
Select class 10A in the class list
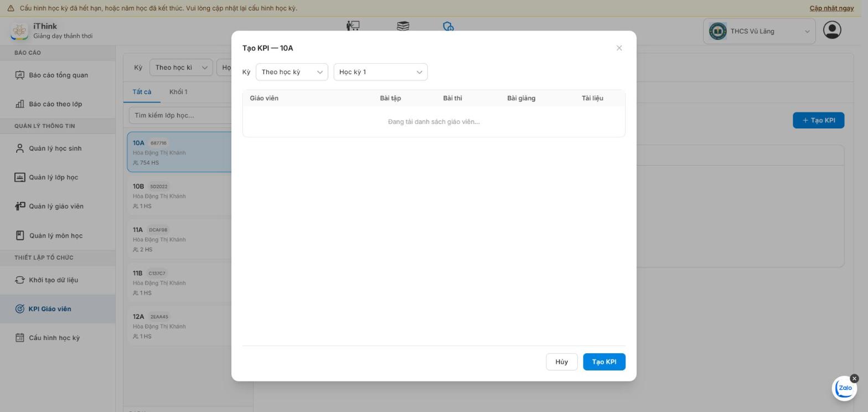pyautogui.click(x=179, y=152)
